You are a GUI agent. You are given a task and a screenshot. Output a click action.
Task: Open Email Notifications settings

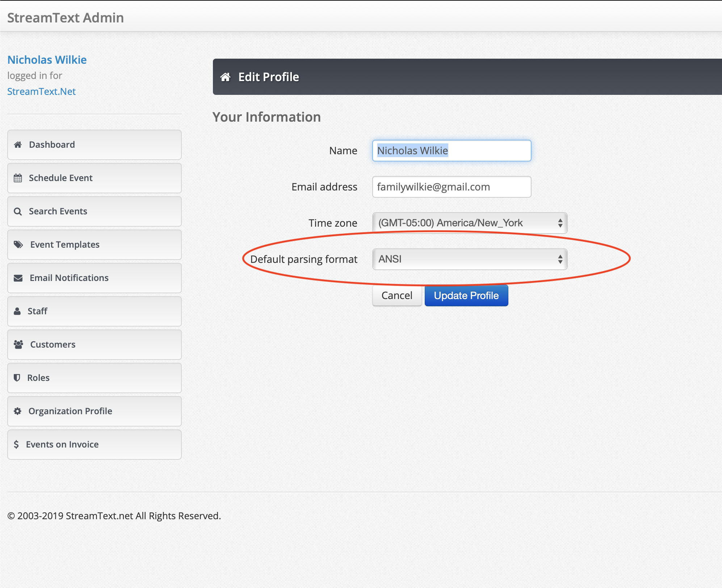tap(95, 278)
